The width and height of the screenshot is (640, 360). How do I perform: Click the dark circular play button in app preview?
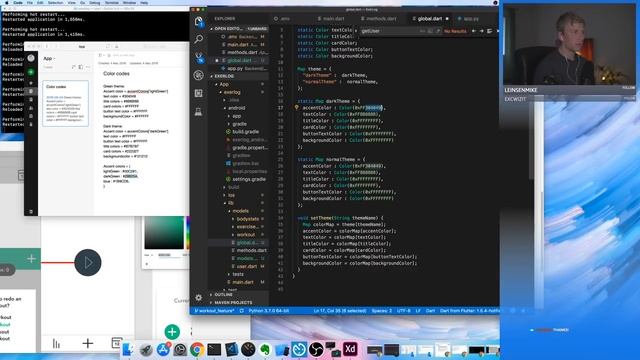[x=88, y=262]
